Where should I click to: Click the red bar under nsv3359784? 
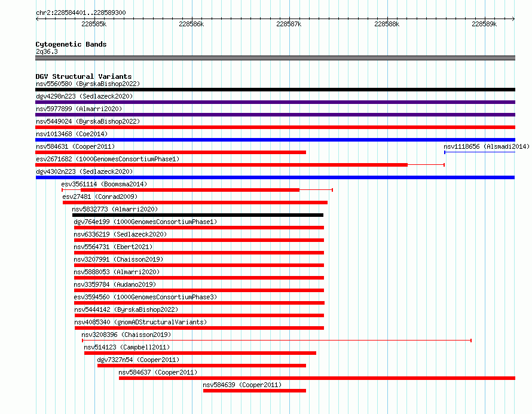pos(199,290)
